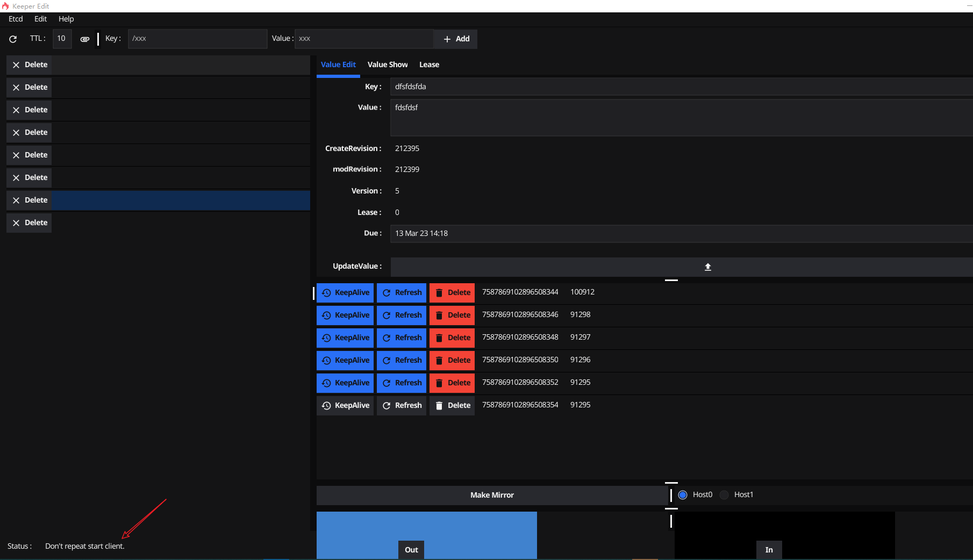Click the Value text area containing fdsfdsf

pyautogui.click(x=681, y=117)
